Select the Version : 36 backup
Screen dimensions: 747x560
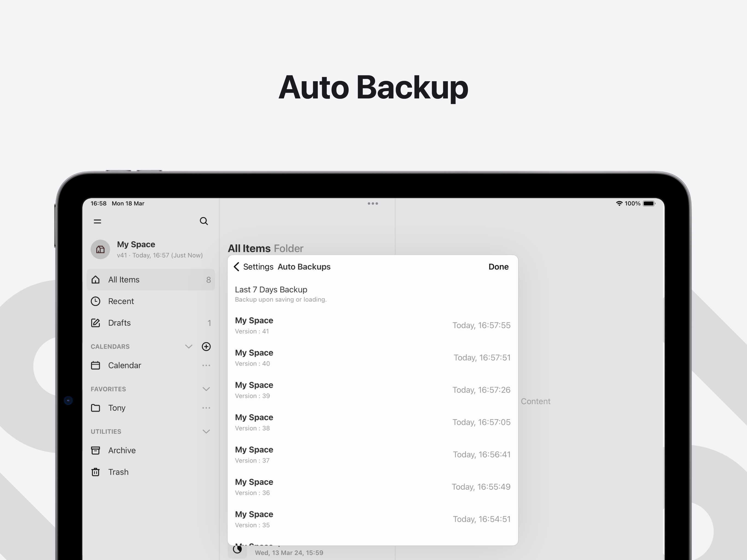point(372,487)
